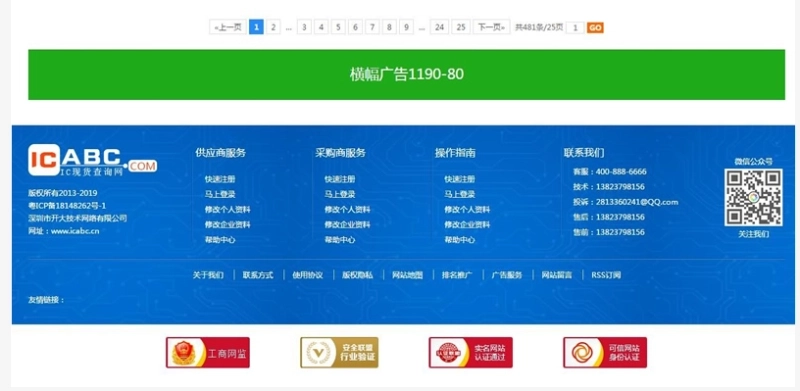Click 马上登录 under 采购商服务

click(x=340, y=194)
